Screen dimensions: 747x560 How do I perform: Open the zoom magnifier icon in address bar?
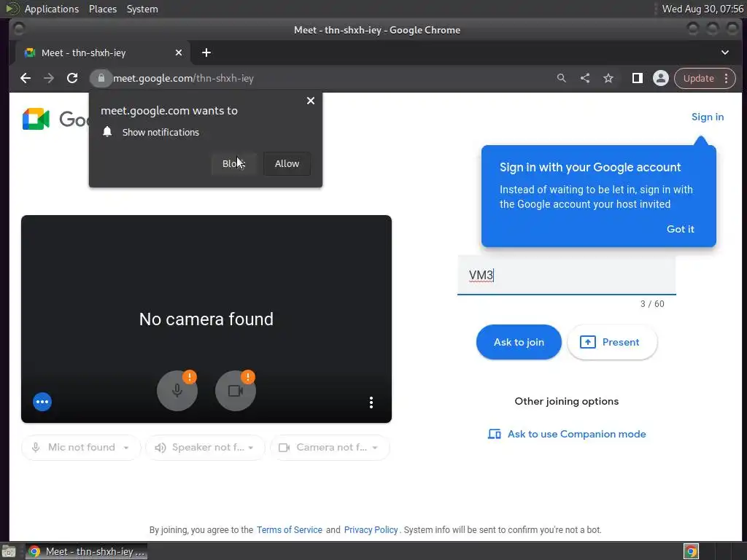(x=561, y=78)
